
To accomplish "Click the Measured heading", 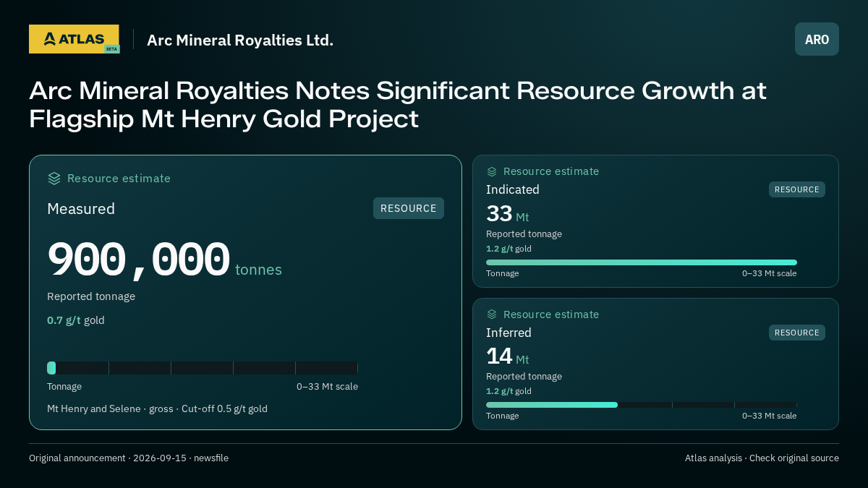I will pyautogui.click(x=81, y=209).
